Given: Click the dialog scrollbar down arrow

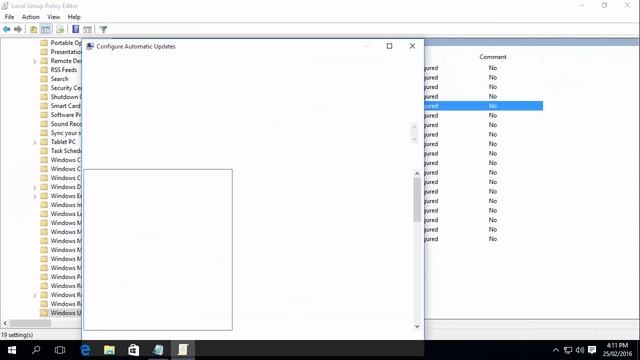Looking at the screenshot, I should coord(417,326).
